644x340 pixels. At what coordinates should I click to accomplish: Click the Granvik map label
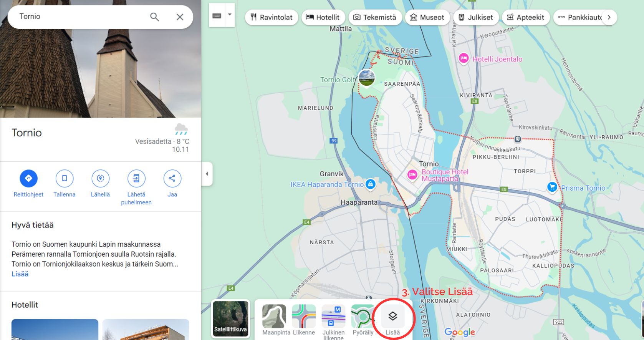[331, 174]
